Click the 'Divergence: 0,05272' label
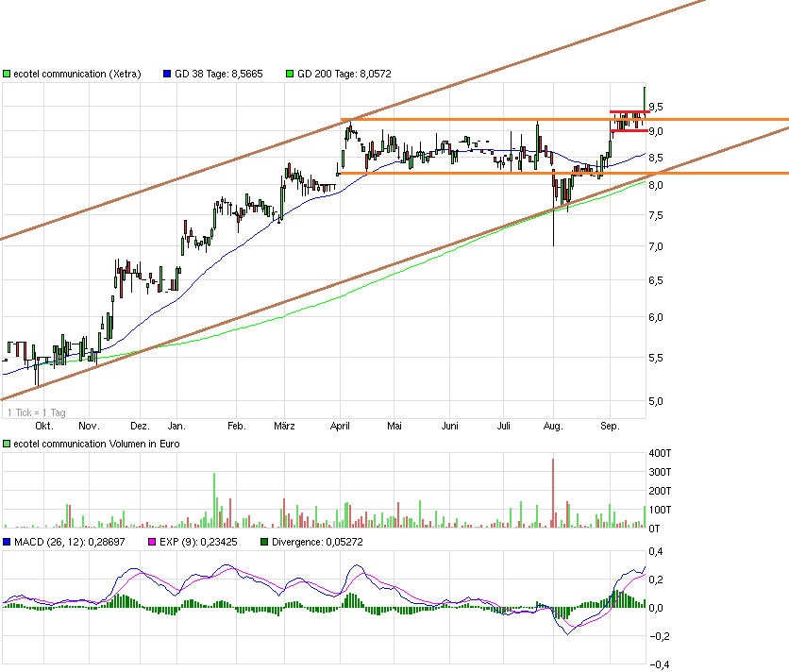 317,542
